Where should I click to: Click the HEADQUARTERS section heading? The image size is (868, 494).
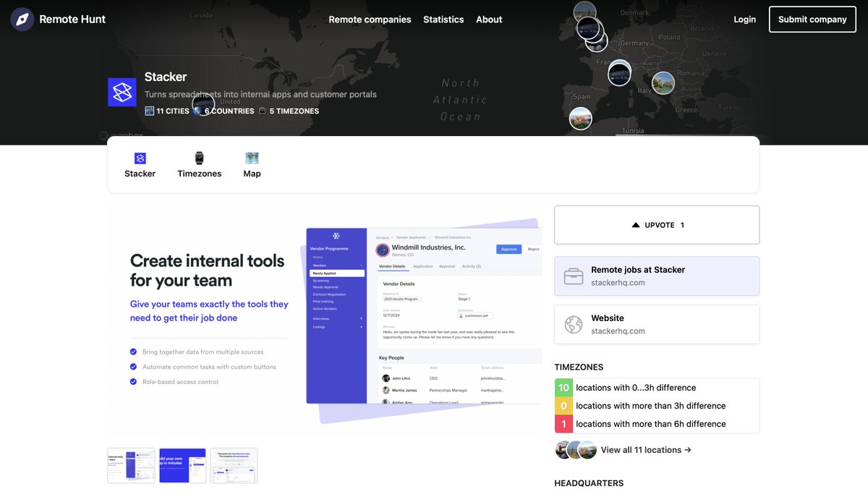(x=589, y=483)
